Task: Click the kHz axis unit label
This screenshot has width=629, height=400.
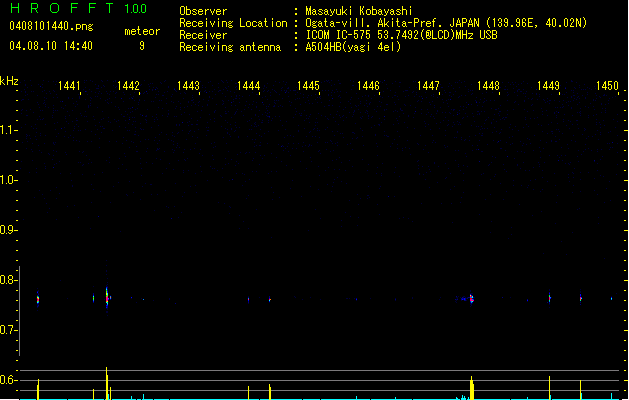Action: [9, 81]
